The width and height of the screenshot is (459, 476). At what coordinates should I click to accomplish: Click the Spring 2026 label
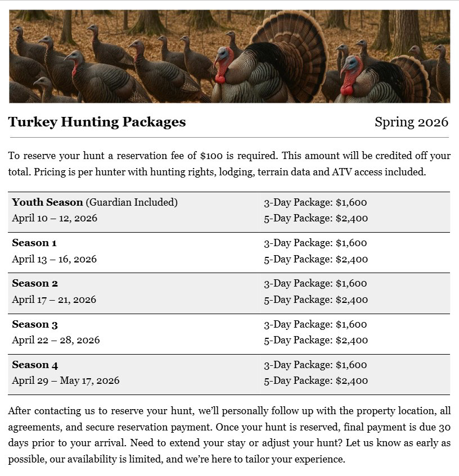click(411, 122)
